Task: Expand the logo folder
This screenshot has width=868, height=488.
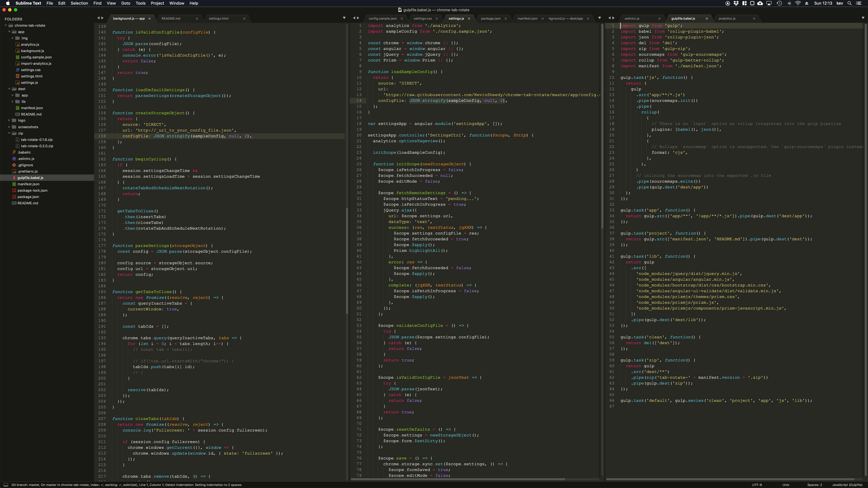Action: click(x=9, y=121)
